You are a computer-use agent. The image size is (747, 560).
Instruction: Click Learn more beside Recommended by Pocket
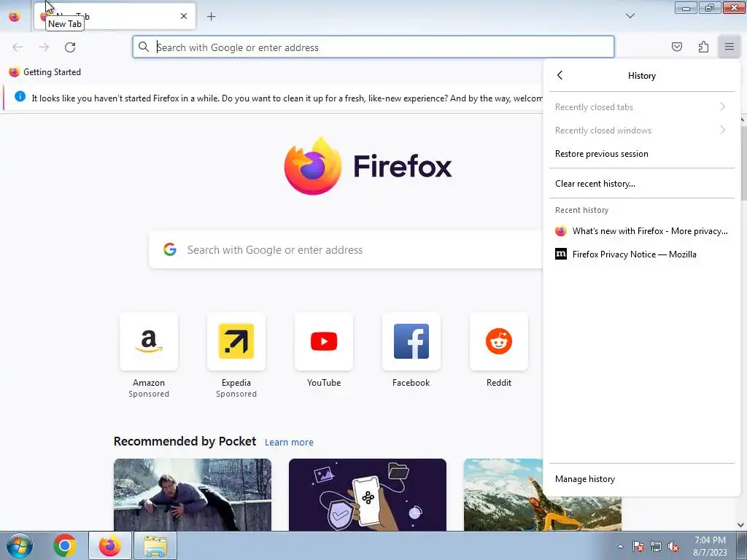[x=289, y=443]
